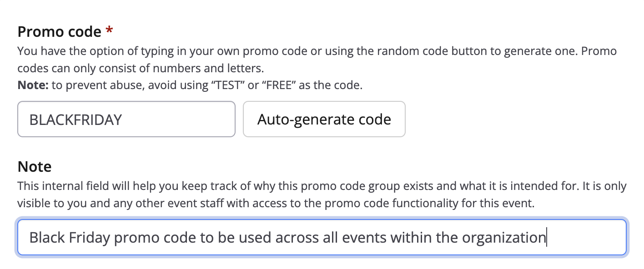Click the bold "Note:" abuse warning label
Viewport: 644px width, 269px height.
point(33,85)
